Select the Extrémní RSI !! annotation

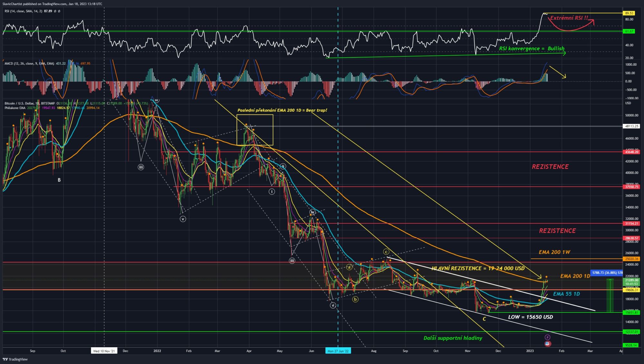pos(569,18)
